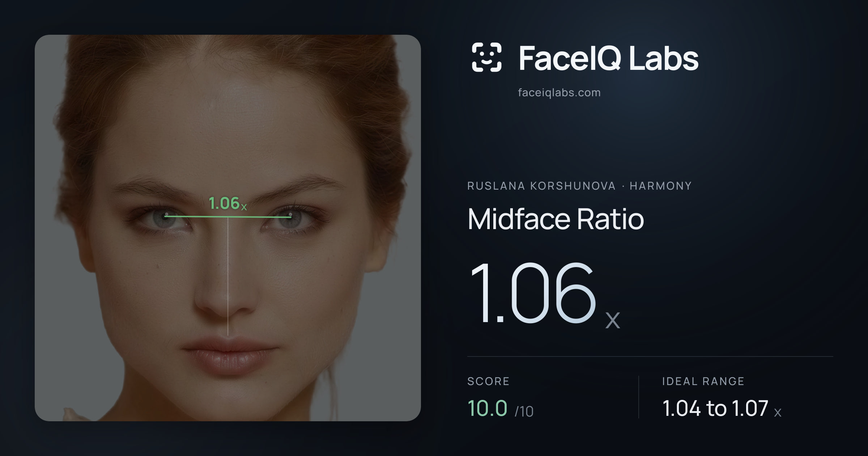The height and width of the screenshot is (456, 868).
Task: Click the face photo thumbnail
Action: point(228,228)
